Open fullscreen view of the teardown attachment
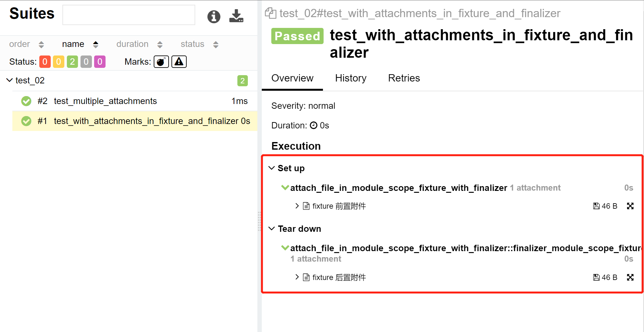Screen dimensions: 644x332 pyautogui.click(x=630, y=277)
